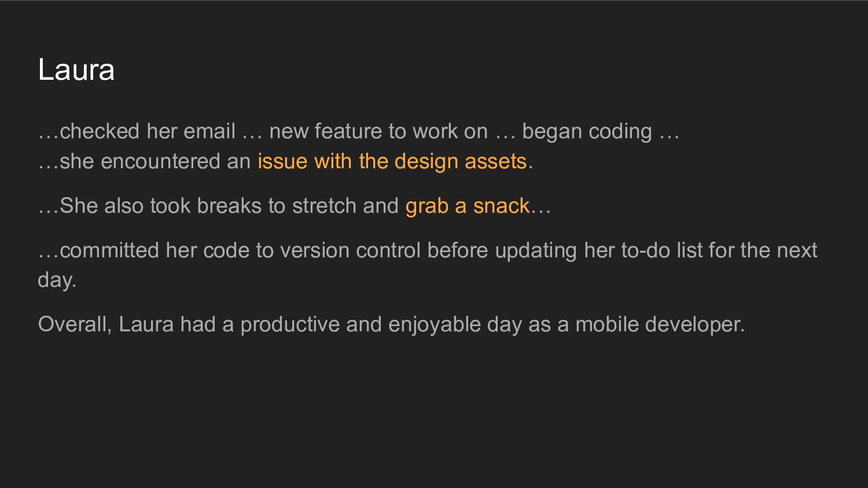The image size is (868, 488).
Task: Click the wrapped word "day." alone on its line
Action: tap(57, 280)
